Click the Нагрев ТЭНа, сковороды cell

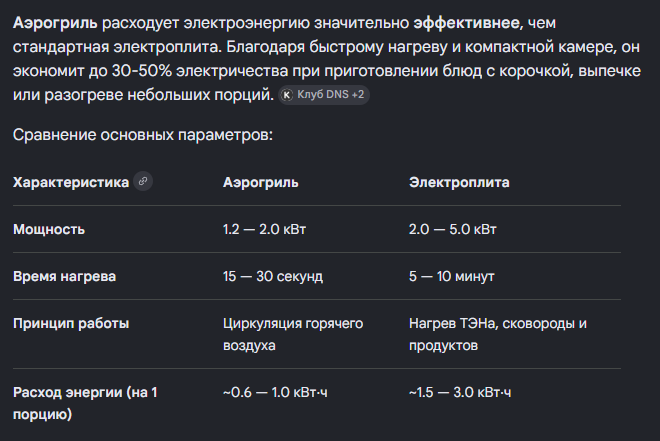pos(498,335)
